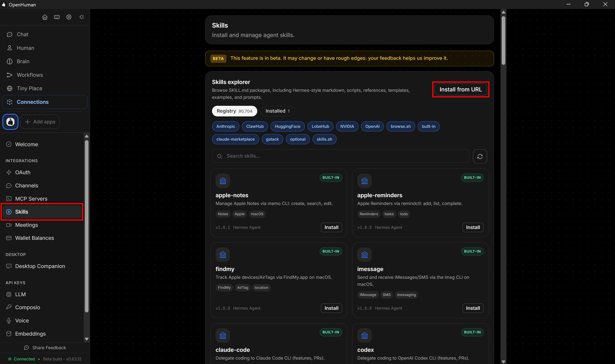
Task: Open the Channels integration page
Action: 42,185
